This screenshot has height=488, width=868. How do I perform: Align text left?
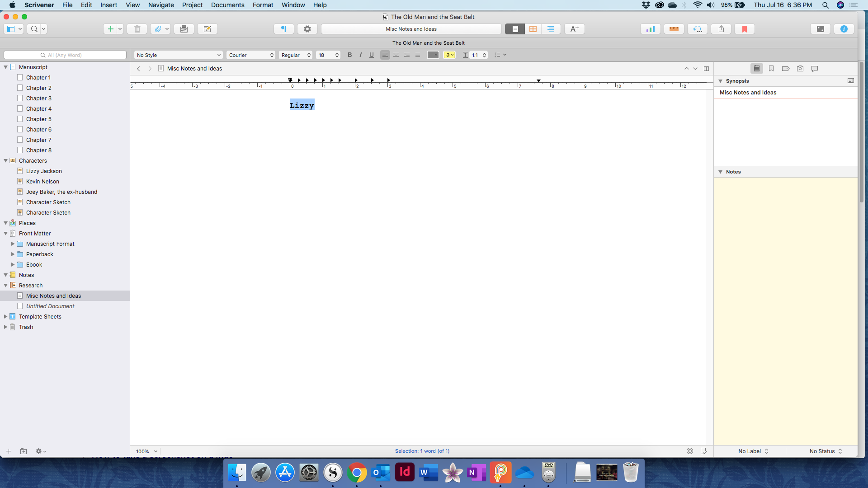tap(385, 55)
